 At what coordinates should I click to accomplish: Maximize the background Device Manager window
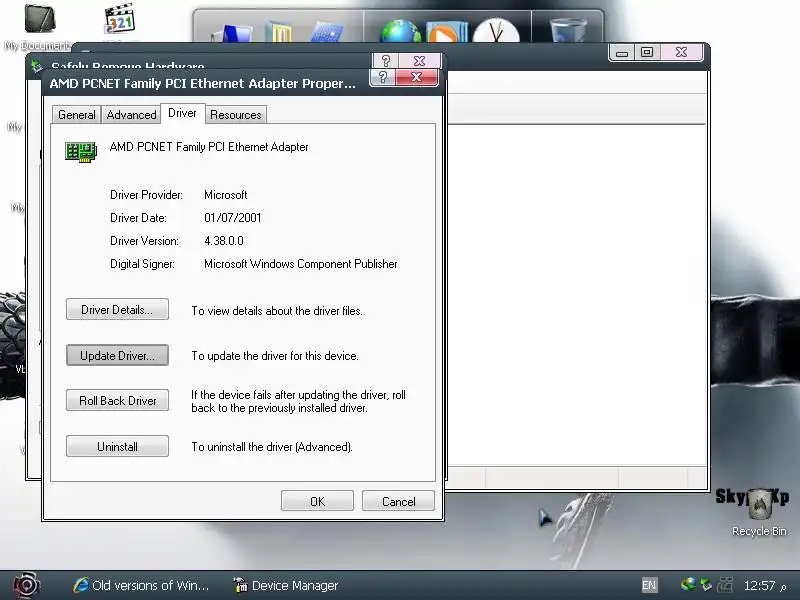(x=647, y=53)
